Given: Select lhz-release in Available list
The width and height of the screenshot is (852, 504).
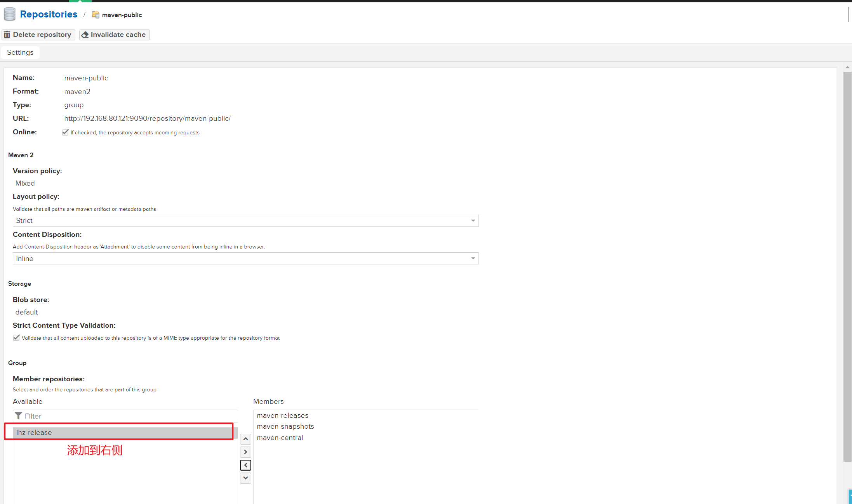Looking at the screenshot, I should (125, 433).
